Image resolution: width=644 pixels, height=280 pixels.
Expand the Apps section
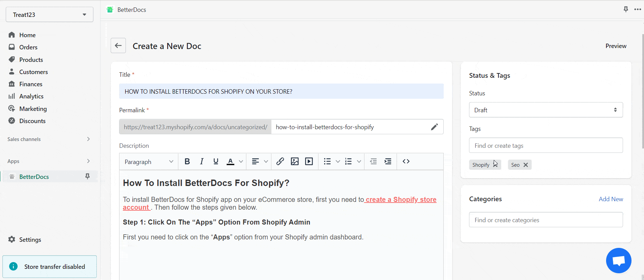(x=88, y=161)
